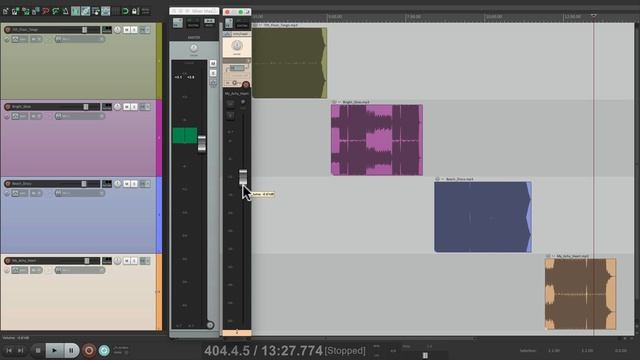Click the edit cursor marker on the timeline ruler
The width and height of the screenshot is (640, 360).
point(593,16)
